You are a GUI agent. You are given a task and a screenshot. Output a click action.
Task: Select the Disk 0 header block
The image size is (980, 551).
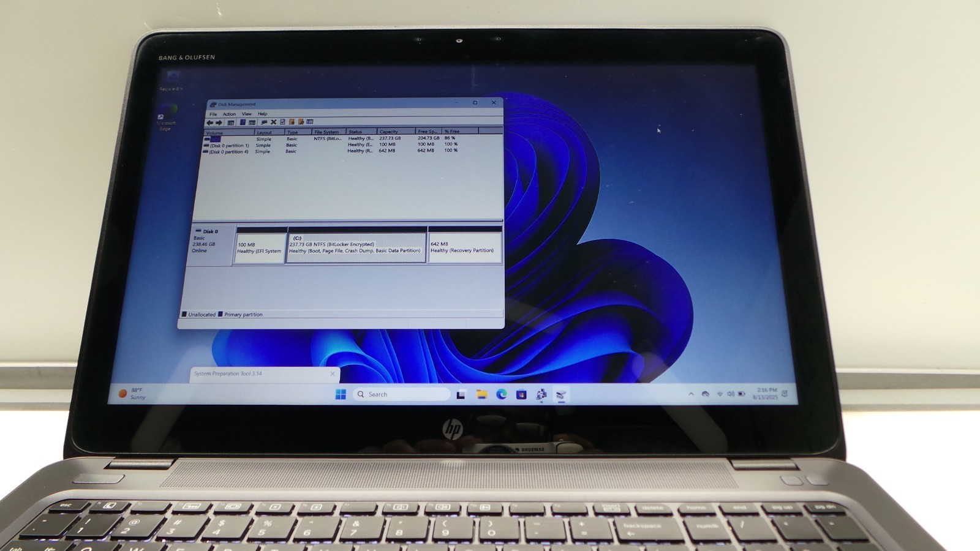point(211,244)
